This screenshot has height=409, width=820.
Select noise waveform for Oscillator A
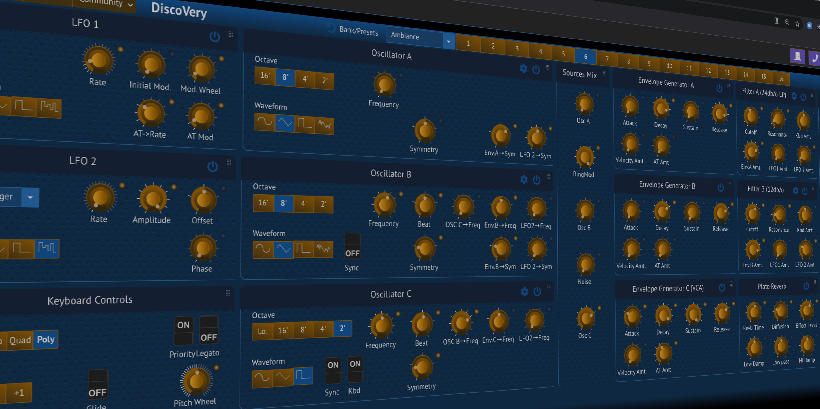point(324,126)
